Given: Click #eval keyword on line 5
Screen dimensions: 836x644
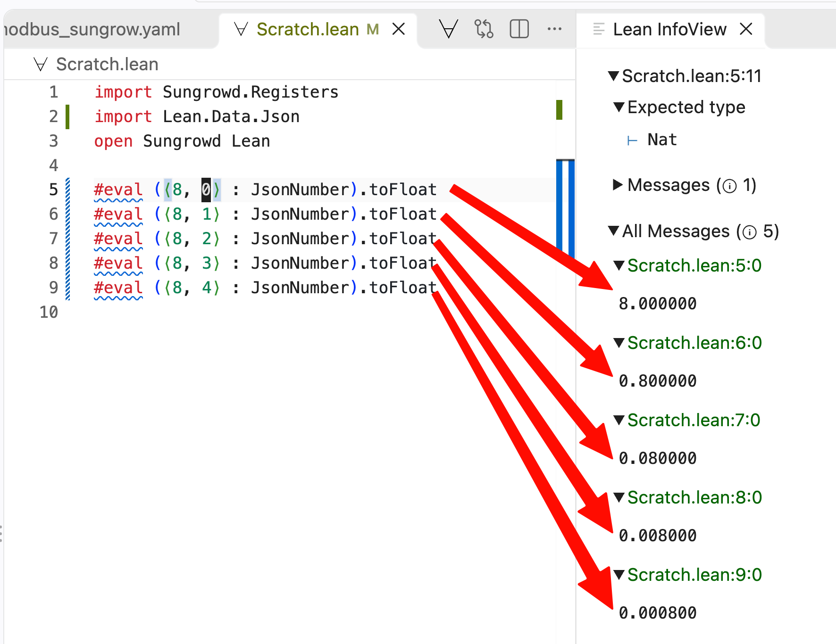Looking at the screenshot, I should click(118, 190).
